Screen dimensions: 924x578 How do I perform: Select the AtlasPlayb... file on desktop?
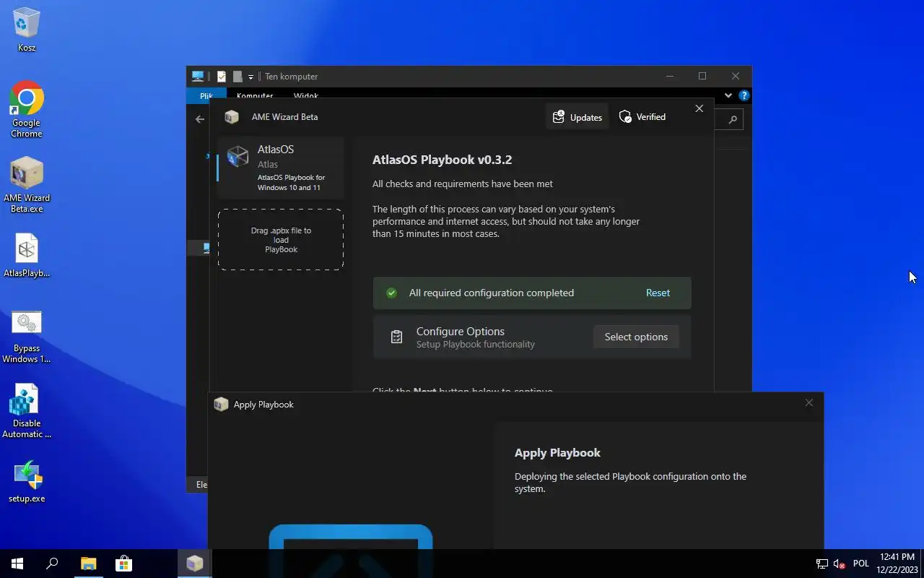[x=27, y=256]
